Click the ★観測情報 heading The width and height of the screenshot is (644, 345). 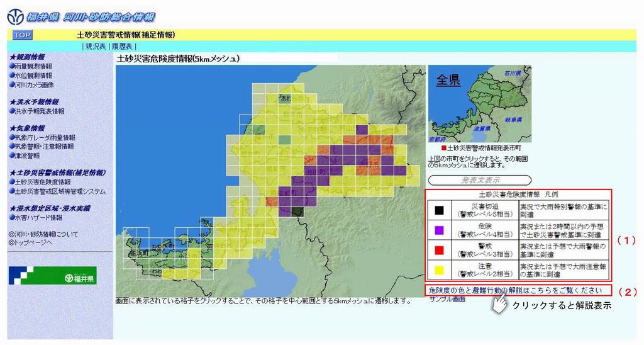point(27,57)
